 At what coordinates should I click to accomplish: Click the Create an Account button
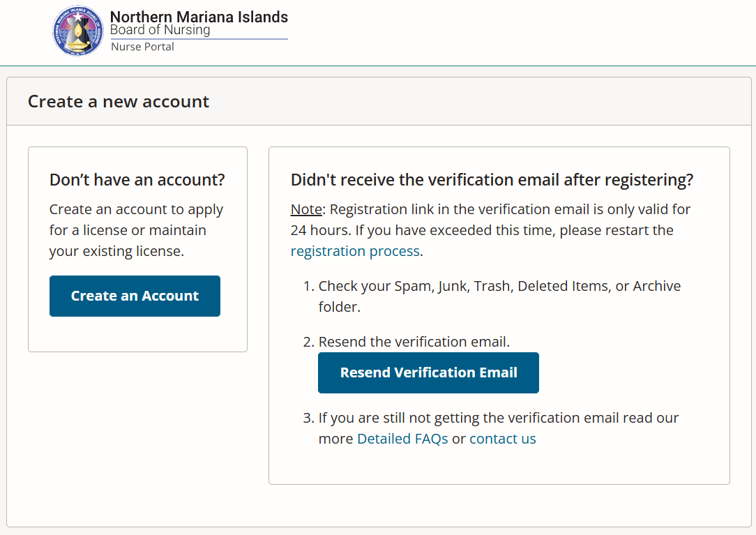pyautogui.click(x=135, y=296)
